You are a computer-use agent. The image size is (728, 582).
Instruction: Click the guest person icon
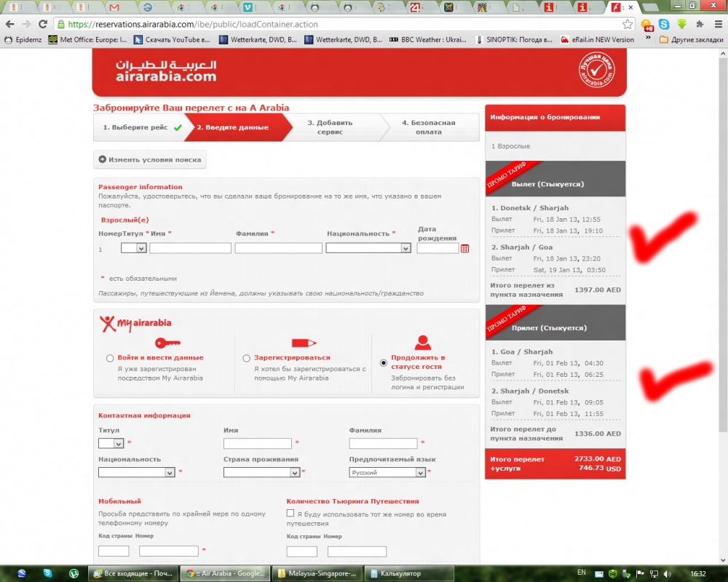tap(423, 343)
